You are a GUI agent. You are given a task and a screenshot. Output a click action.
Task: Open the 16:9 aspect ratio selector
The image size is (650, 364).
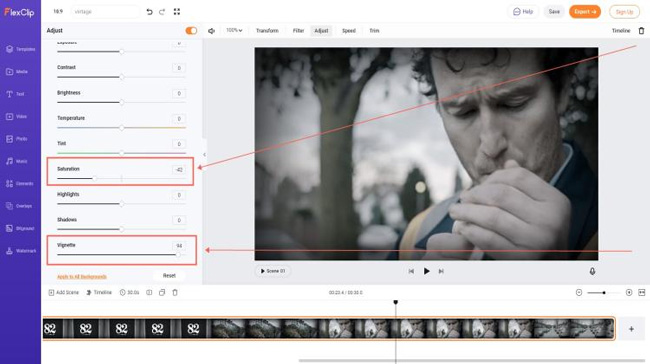click(x=58, y=12)
